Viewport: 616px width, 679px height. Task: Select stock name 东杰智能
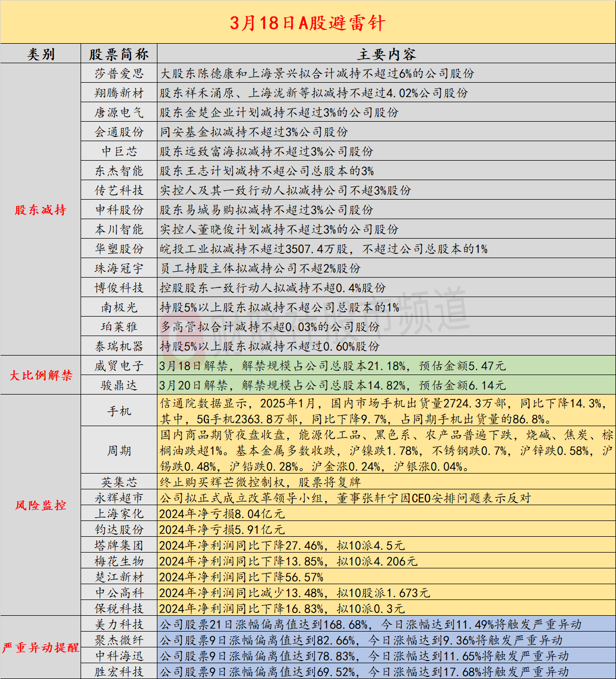[119, 171]
